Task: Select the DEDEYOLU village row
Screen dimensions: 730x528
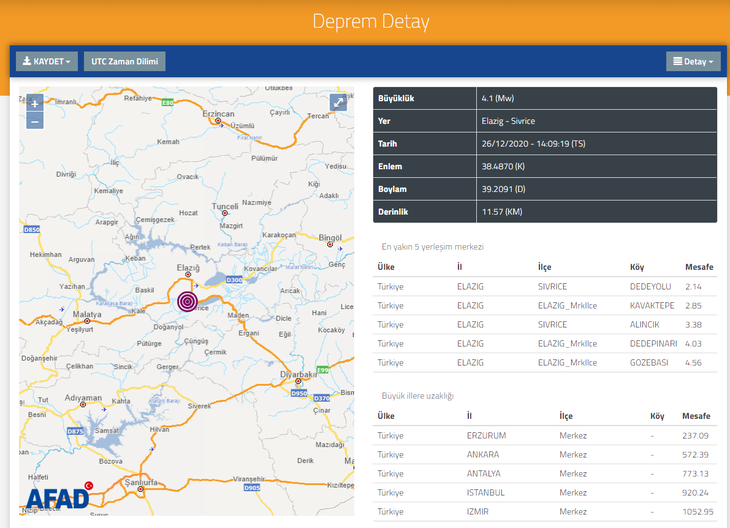Action: pyautogui.click(x=544, y=287)
